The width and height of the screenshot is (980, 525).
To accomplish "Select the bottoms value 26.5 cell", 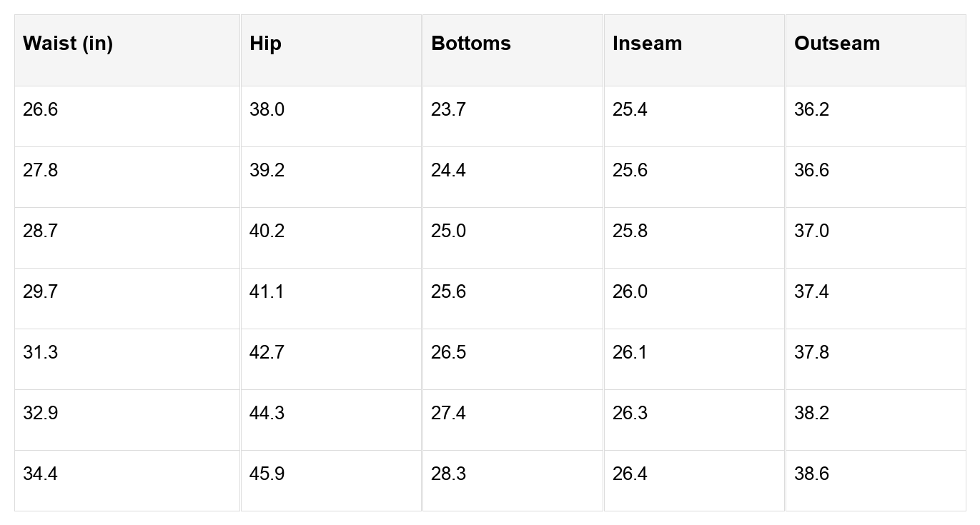I will click(449, 353).
